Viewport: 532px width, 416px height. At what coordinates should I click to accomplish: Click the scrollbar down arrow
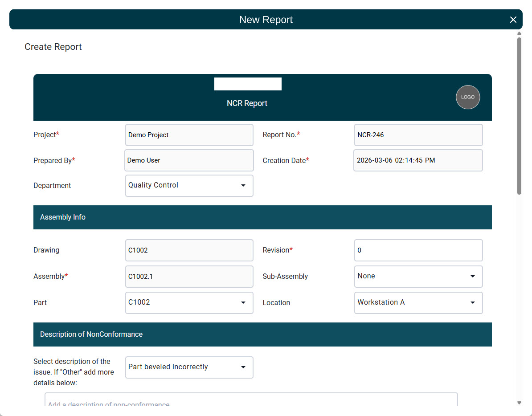pyautogui.click(x=519, y=403)
